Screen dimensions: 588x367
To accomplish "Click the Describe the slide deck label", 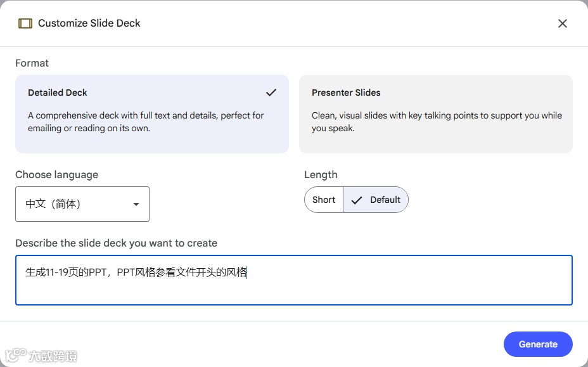I will [116, 243].
